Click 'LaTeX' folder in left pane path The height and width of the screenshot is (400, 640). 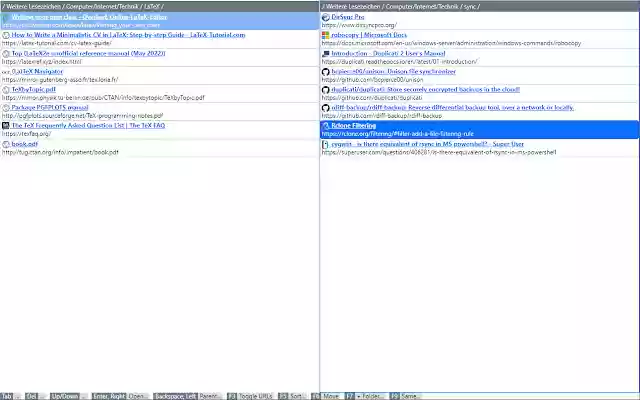point(152,7)
